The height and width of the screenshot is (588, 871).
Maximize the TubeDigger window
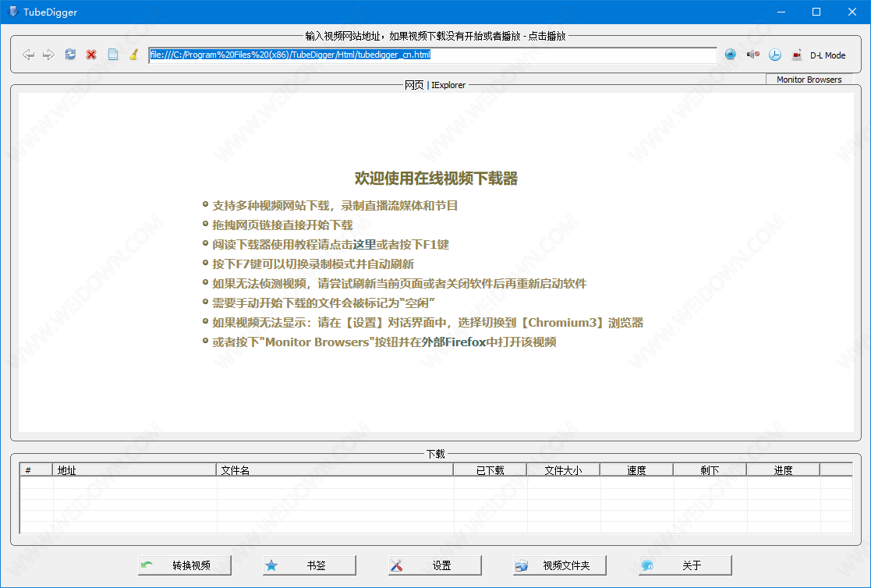(x=816, y=12)
